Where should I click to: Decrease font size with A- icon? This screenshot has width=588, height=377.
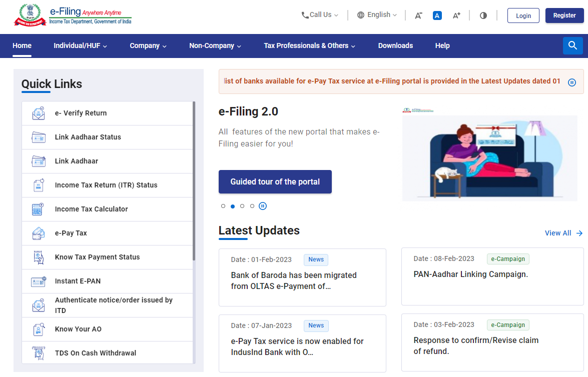418,15
